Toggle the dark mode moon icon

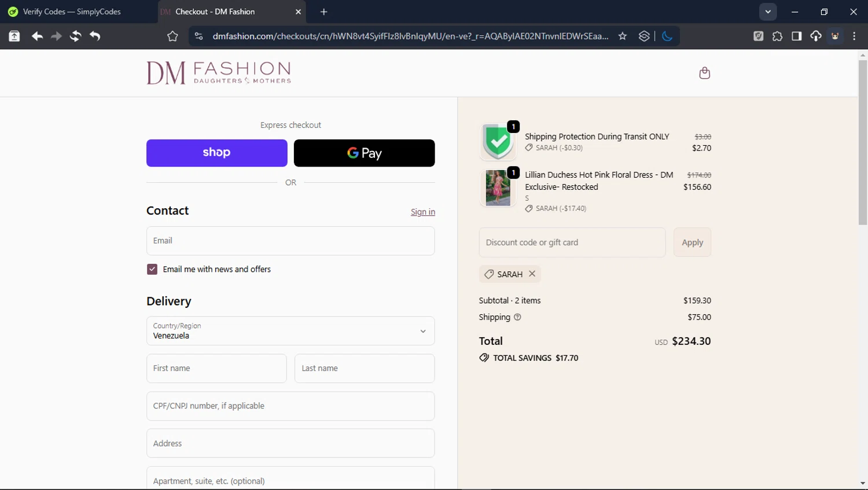pos(667,36)
